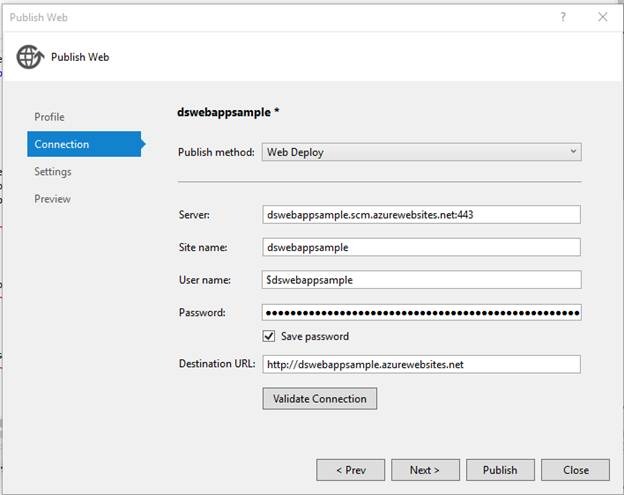Click the dswebappsample profile heading

(224, 113)
